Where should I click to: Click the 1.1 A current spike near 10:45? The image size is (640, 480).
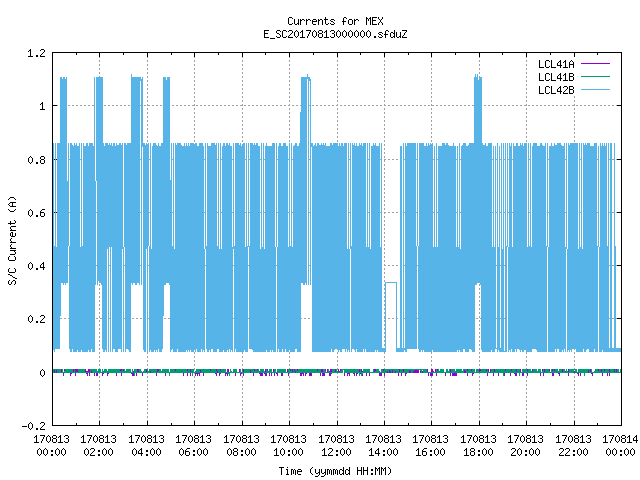click(306, 109)
